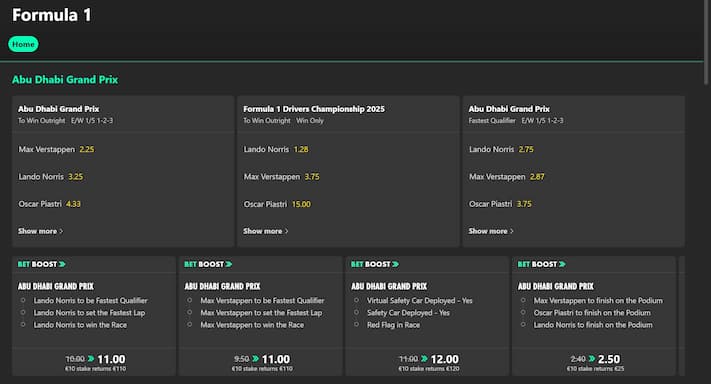The image size is (711, 384).
Task: Click the Abu Dhabi Grand Prix section heading
Action: tap(65, 79)
